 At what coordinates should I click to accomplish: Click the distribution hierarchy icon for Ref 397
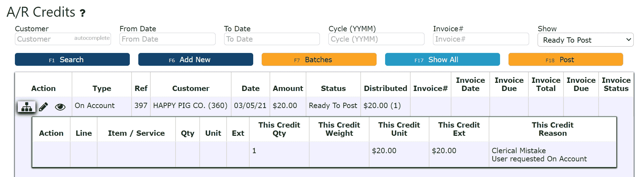[27, 106]
